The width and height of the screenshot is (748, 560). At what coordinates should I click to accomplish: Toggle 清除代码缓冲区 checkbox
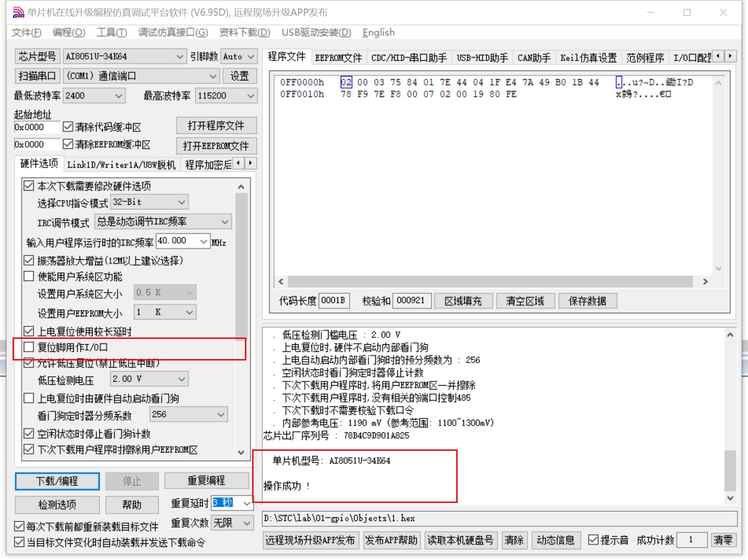[x=68, y=127]
